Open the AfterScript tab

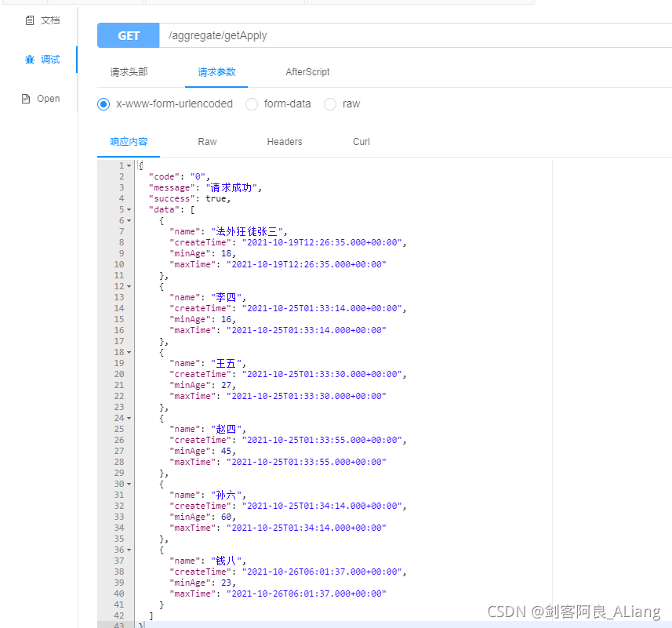coord(307,71)
